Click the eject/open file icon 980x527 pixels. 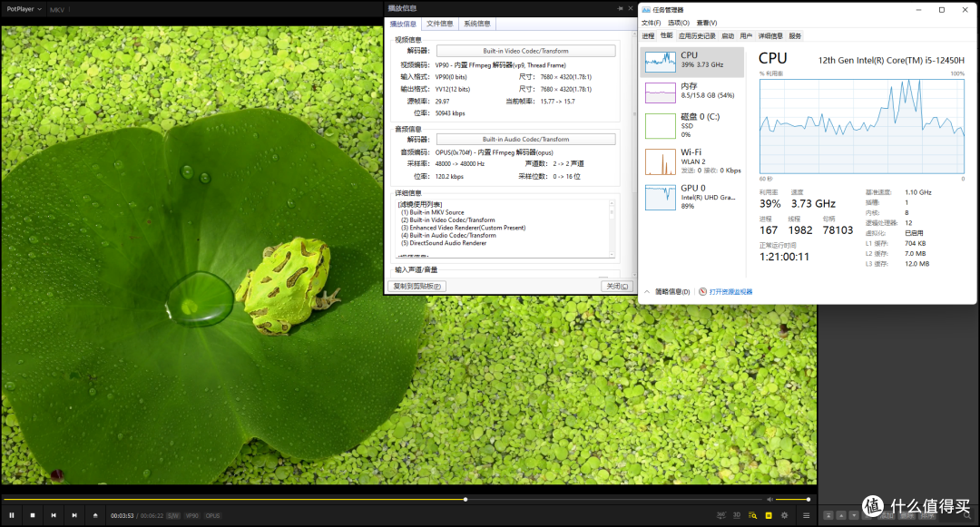coord(95,515)
